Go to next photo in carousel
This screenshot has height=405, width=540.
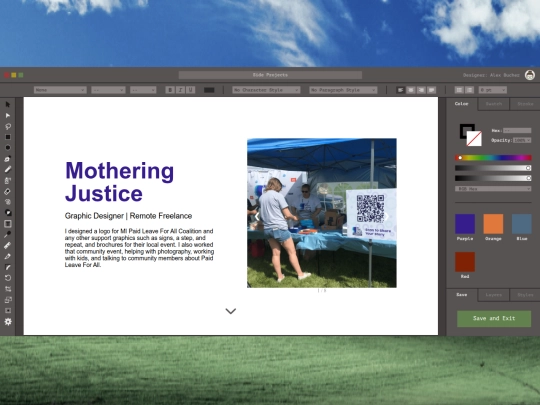[387, 216]
